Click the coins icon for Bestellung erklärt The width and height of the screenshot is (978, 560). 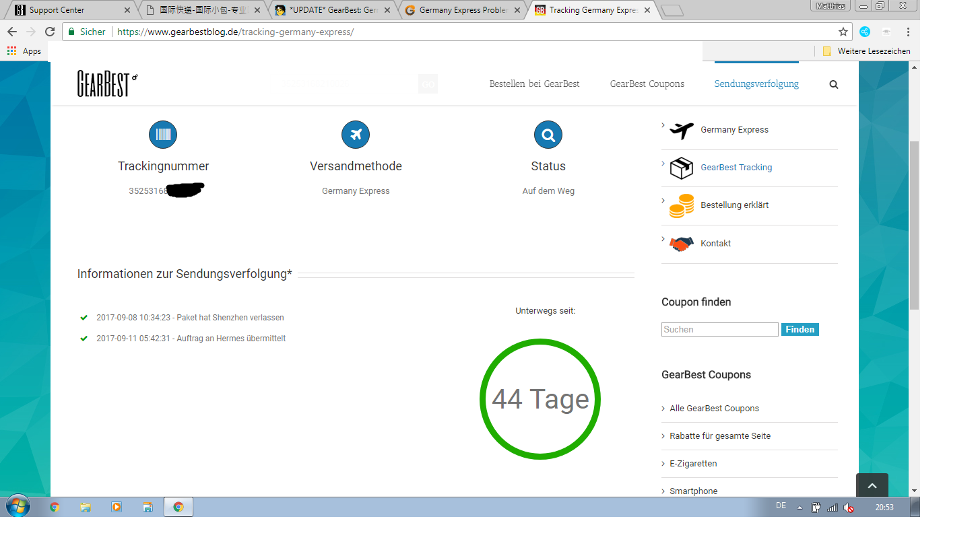(x=682, y=205)
